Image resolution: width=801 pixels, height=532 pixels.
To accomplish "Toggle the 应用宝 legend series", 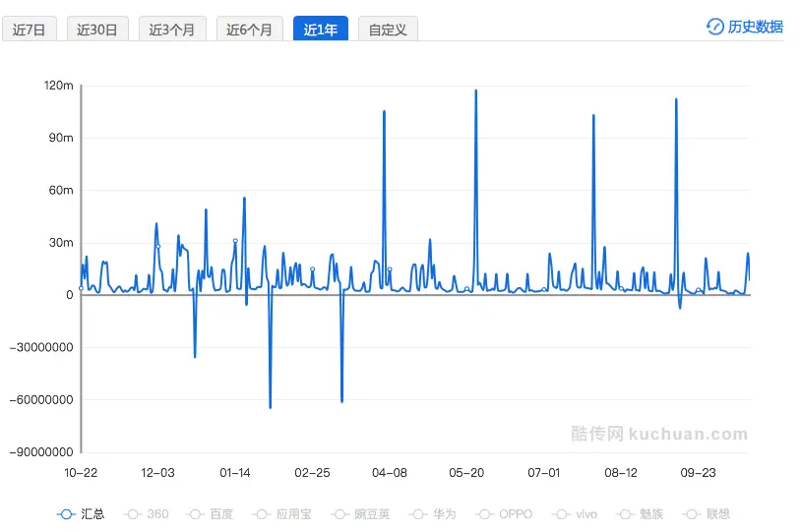I will point(281,514).
